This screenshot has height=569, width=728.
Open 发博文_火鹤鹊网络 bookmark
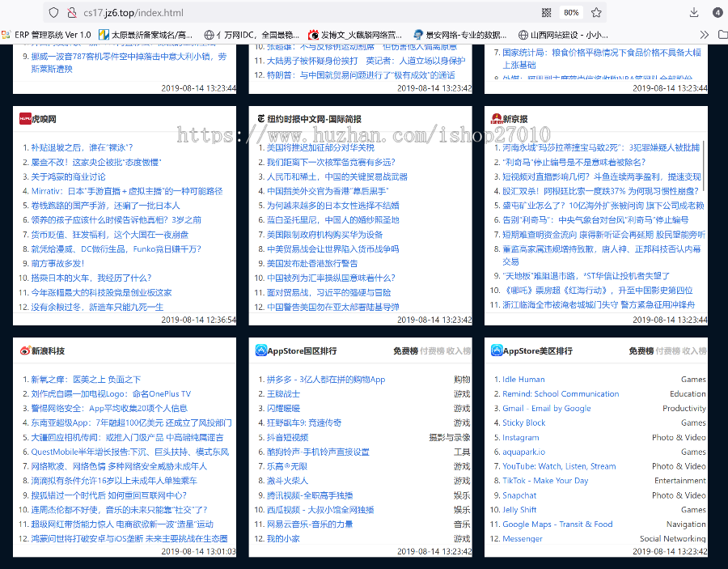(355, 34)
